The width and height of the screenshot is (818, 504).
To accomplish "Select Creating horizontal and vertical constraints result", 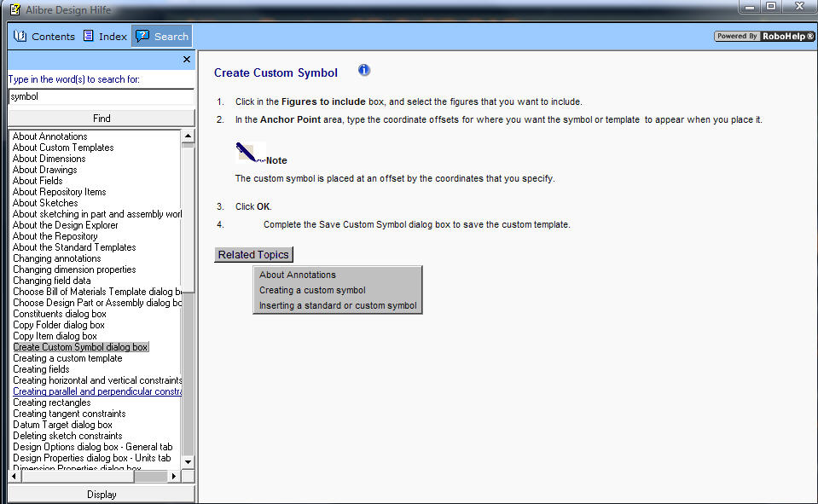I will (97, 380).
